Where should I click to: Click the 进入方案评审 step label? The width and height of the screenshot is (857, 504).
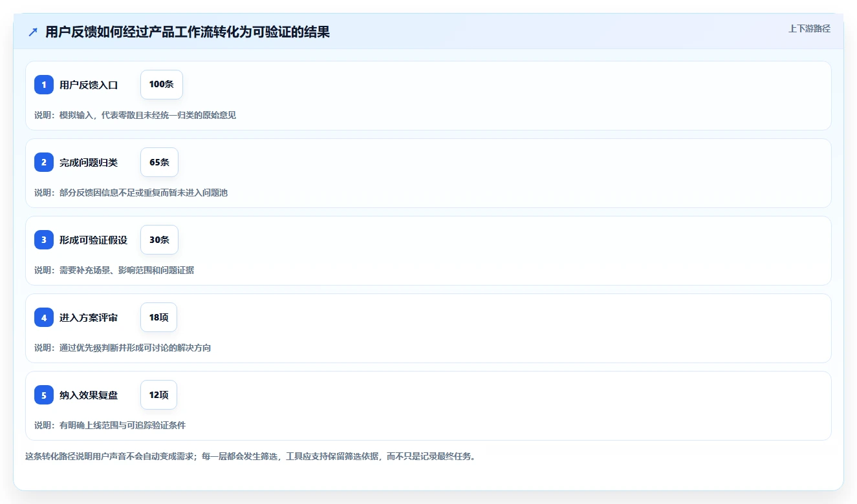[x=89, y=317]
